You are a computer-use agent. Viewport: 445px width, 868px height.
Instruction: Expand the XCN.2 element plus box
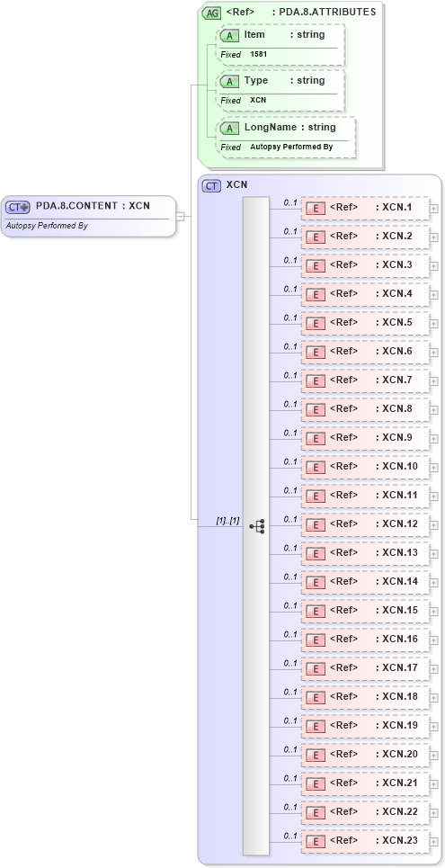click(434, 237)
